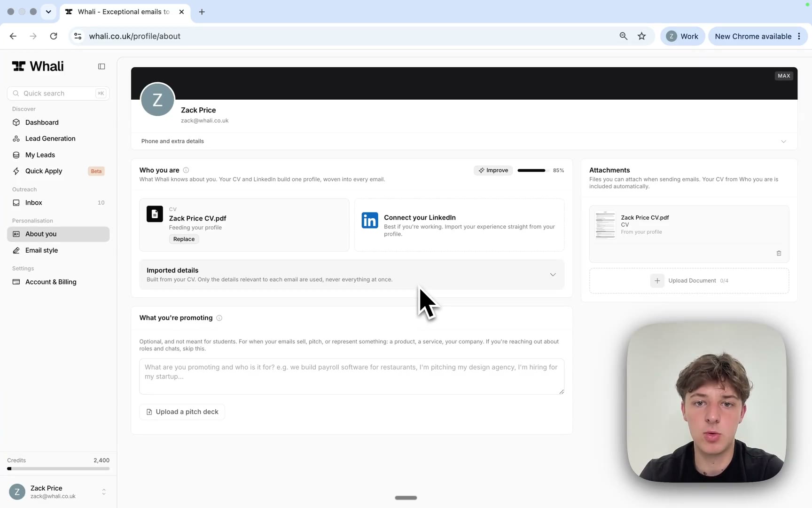Click the 85% profile progress bar
Screen dimensions: 812x508
533,170
